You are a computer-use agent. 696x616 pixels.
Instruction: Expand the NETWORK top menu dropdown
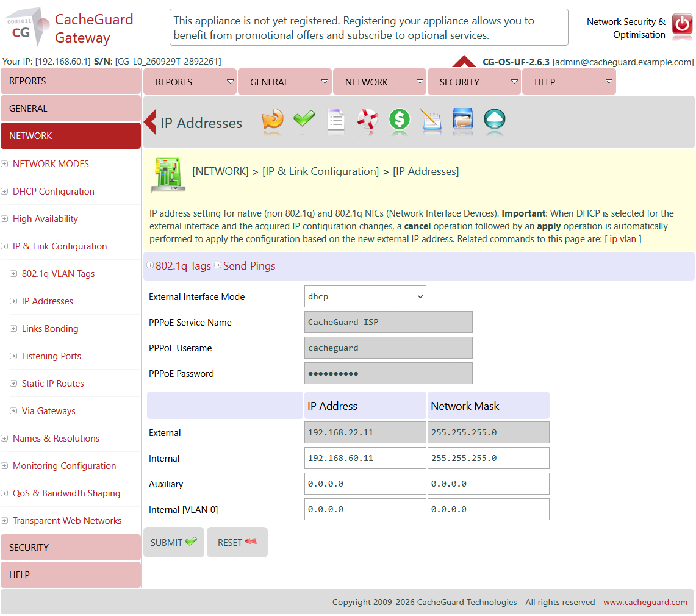pos(420,82)
